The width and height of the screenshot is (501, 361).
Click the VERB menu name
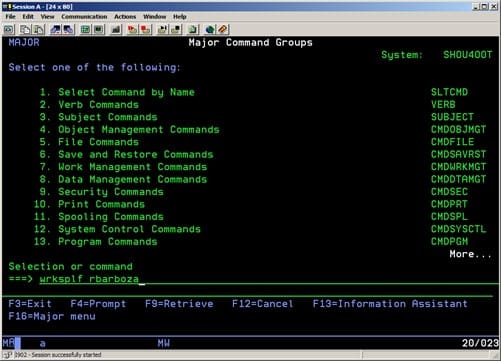tap(443, 105)
